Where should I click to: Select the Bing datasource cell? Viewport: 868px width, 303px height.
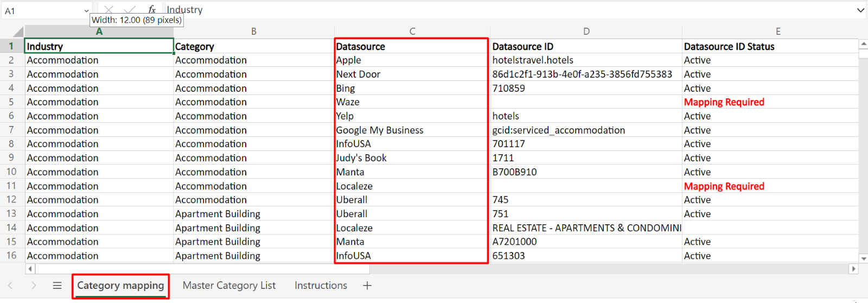(412, 88)
